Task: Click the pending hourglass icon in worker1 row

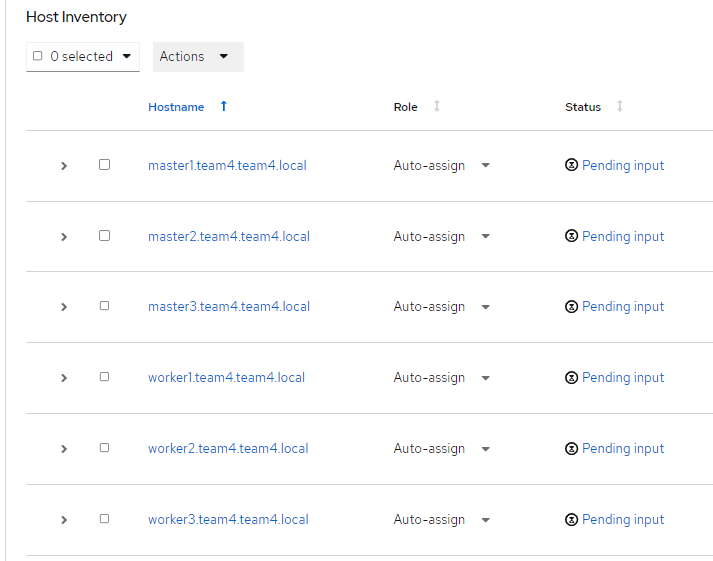Action: (x=572, y=377)
